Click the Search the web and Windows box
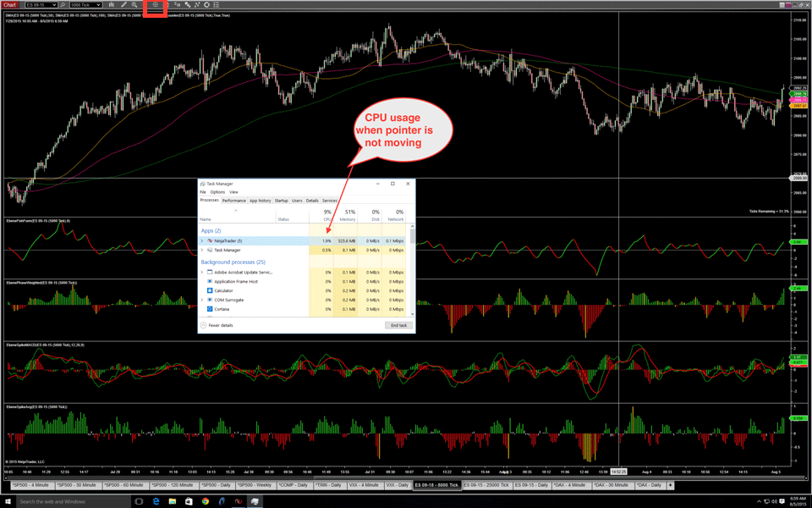 tap(73, 501)
